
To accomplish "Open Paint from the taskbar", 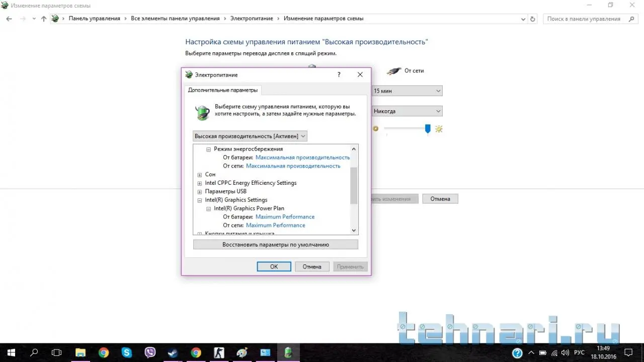I will tap(243, 352).
